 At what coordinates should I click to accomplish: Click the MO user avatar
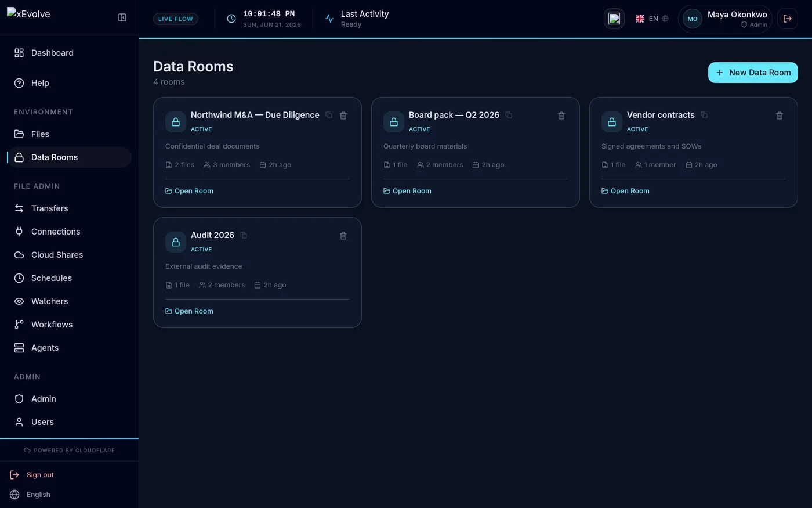click(693, 19)
